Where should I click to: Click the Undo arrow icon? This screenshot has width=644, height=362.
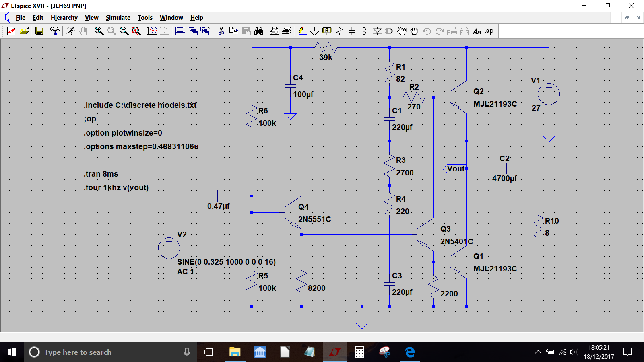pyautogui.click(x=427, y=31)
